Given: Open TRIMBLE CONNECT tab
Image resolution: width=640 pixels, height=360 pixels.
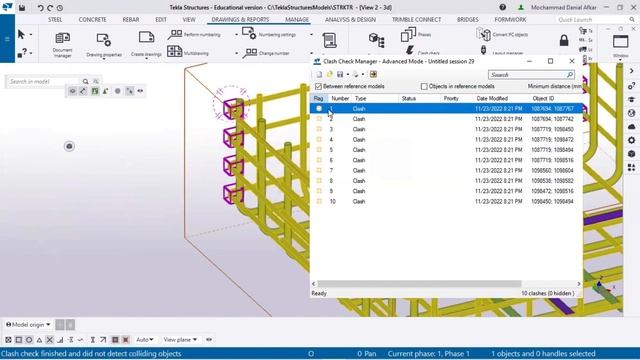Looking at the screenshot, I should click(x=416, y=20).
